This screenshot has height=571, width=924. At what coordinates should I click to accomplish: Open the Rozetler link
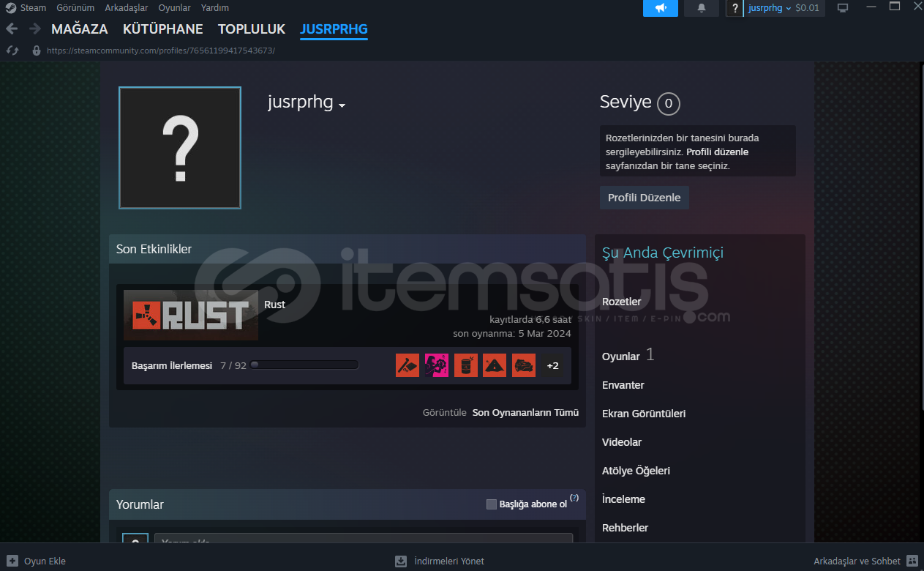pyautogui.click(x=621, y=302)
